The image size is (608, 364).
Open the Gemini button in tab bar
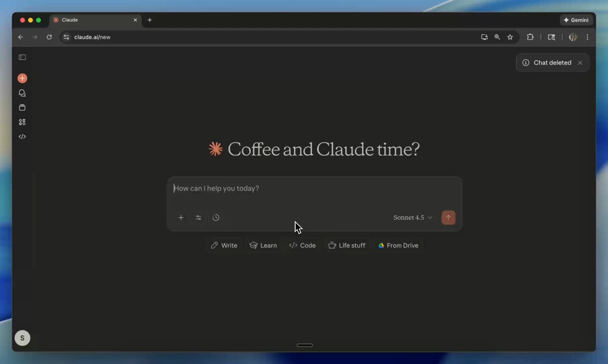click(576, 20)
